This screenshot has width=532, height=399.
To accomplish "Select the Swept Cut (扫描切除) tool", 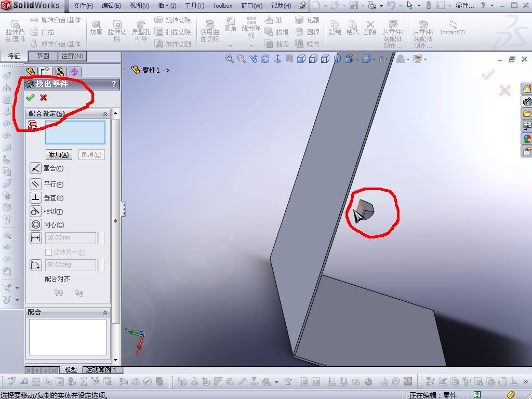I will tap(172, 32).
